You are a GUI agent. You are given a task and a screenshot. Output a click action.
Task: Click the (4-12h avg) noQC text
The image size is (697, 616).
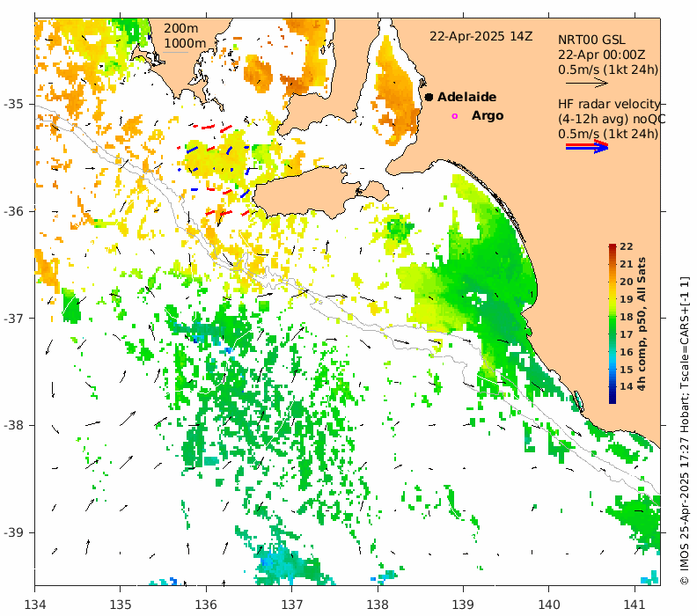coord(613,119)
